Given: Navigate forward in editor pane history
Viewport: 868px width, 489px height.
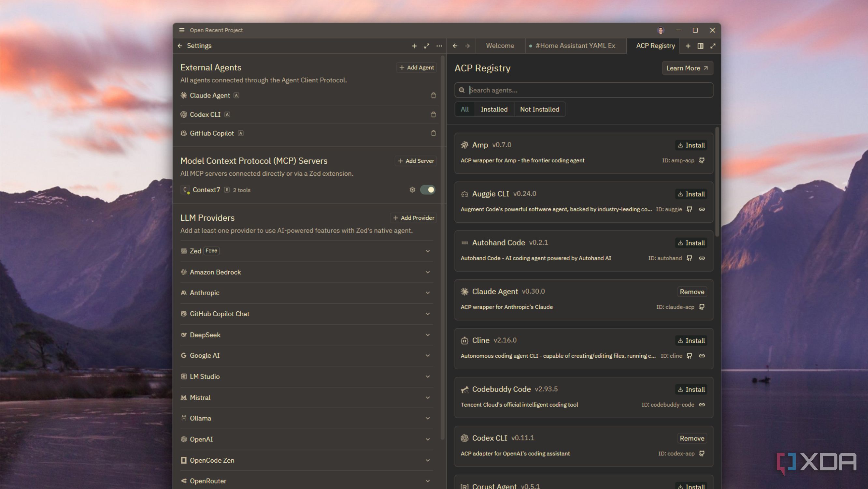Looking at the screenshot, I should 467,46.
